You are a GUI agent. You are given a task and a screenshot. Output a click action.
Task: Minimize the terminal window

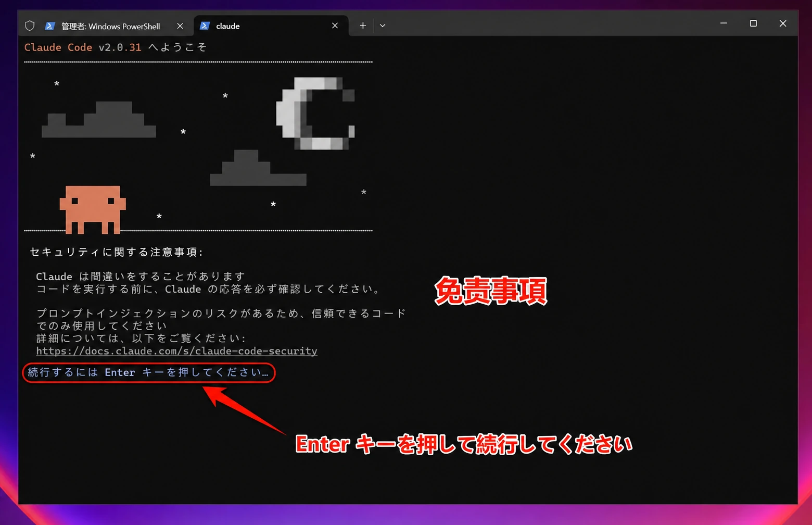point(724,23)
